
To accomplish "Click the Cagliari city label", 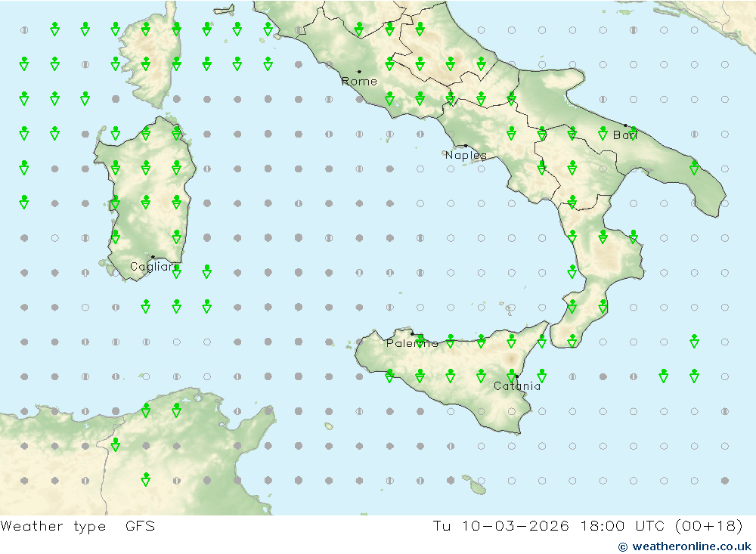I will (153, 267).
